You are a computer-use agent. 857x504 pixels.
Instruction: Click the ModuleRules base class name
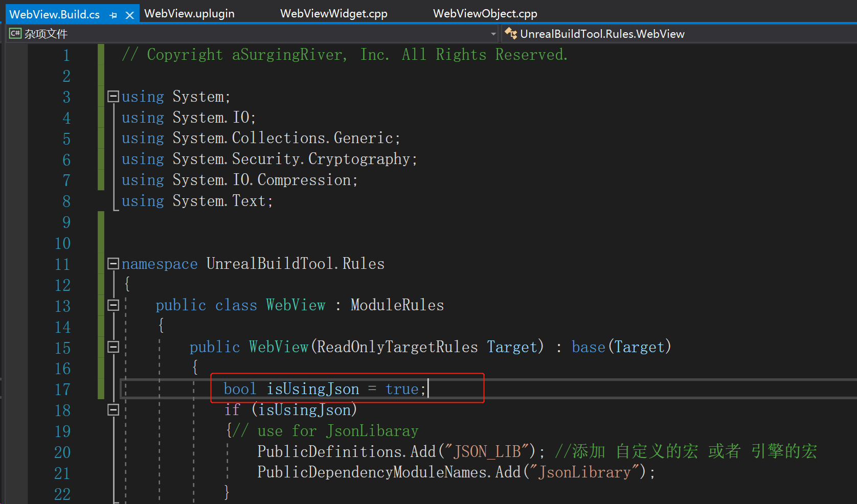click(397, 305)
